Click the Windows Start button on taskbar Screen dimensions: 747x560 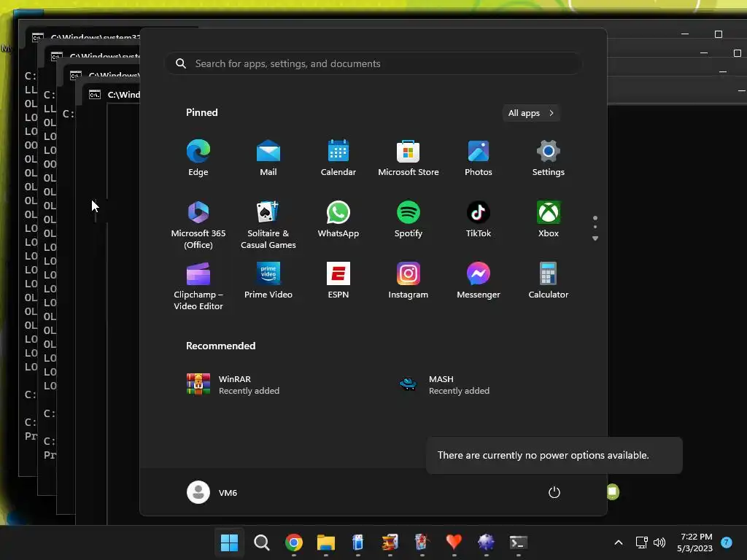[x=229, y=542]
